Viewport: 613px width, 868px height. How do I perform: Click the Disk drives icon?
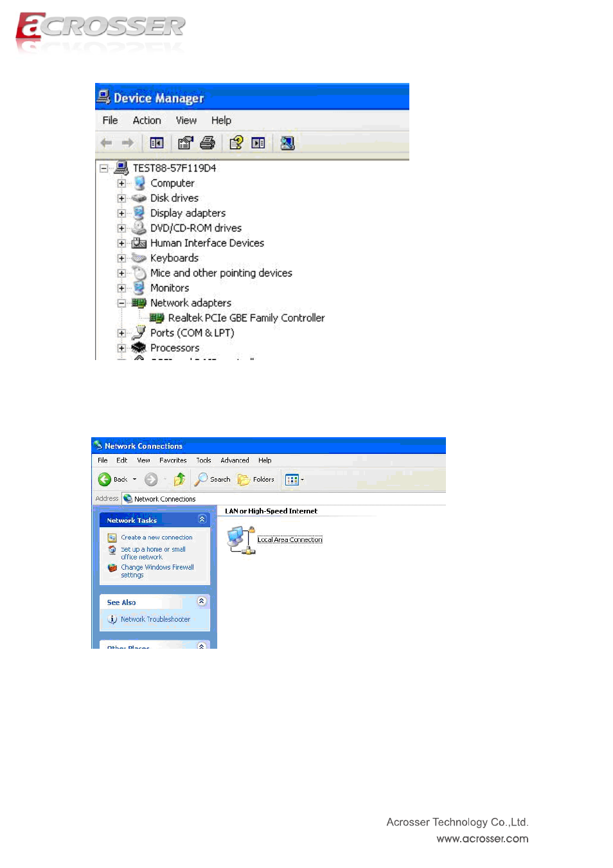click(x=139, y=198)
